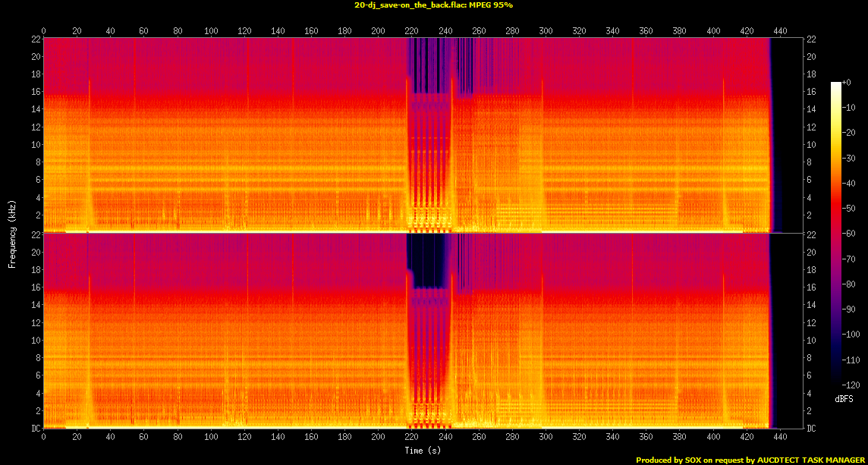Click the "-120" color scale label
This screenshot has height=465, width=868.
851,385
